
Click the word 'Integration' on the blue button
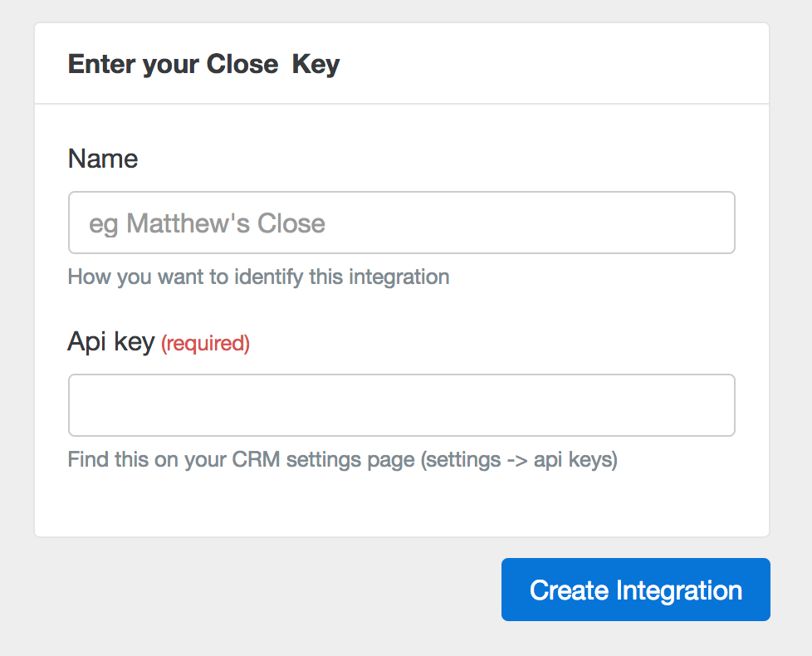point(678,590)
